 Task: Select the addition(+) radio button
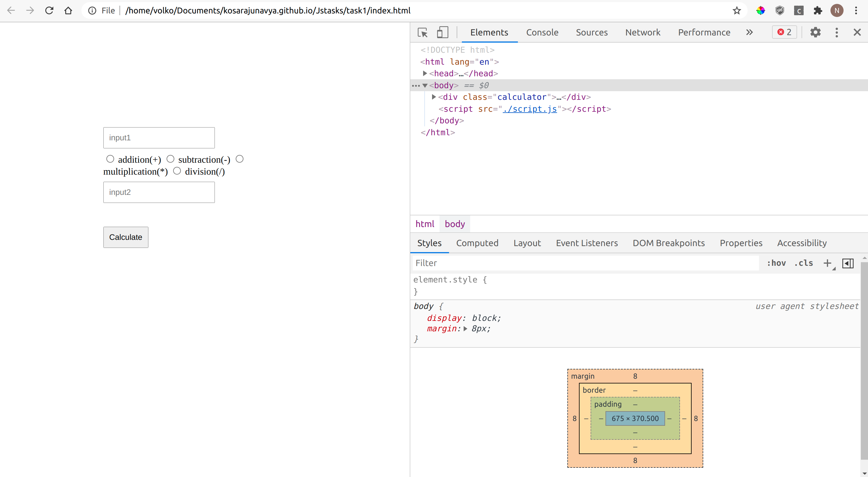pyautogui.click(x=110, y=159)
